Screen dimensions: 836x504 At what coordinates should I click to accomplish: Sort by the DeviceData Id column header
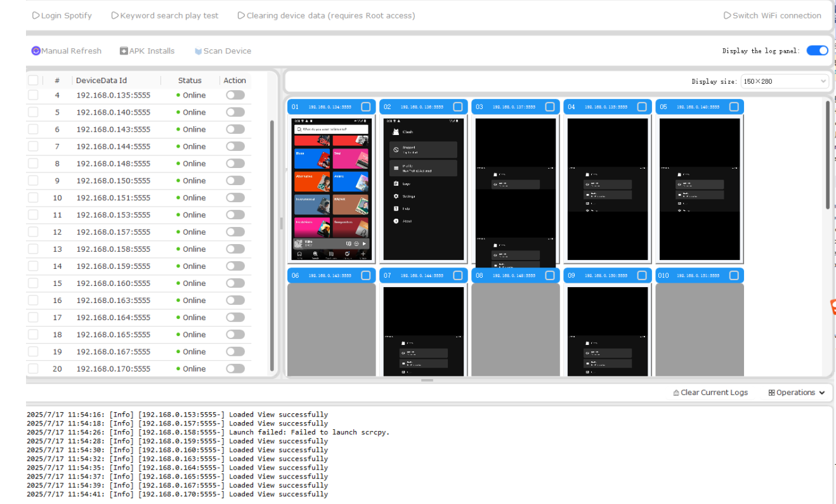coord(101,81)
